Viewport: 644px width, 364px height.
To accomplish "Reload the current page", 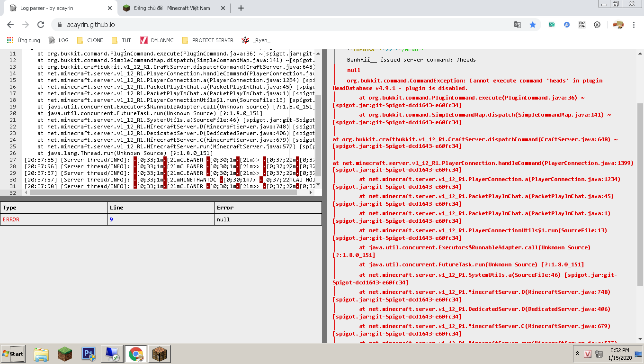I will (x=41, y=25).
